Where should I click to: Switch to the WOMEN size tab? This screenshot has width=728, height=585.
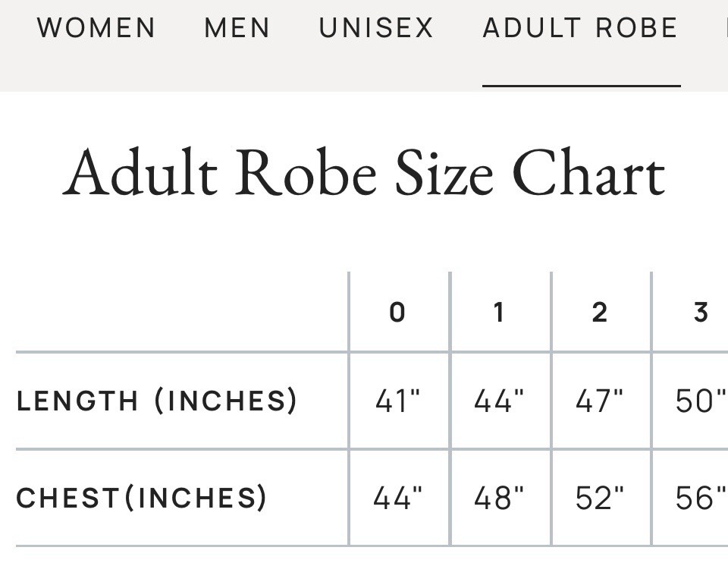point(96,28)
